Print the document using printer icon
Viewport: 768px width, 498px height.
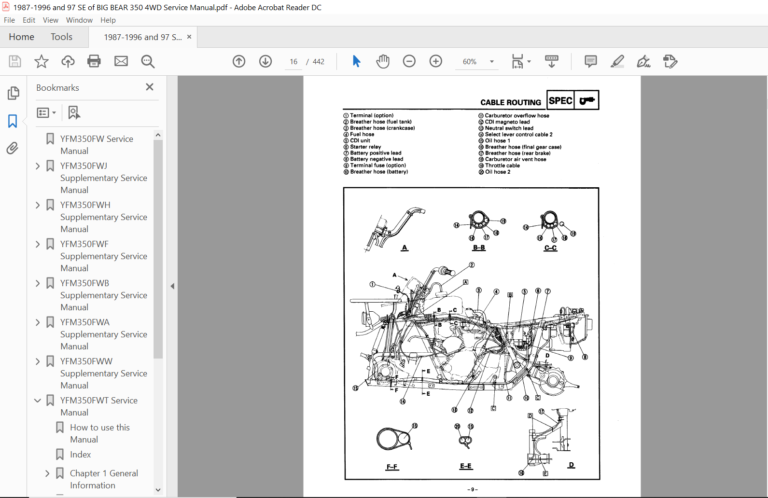pos(94,61)
